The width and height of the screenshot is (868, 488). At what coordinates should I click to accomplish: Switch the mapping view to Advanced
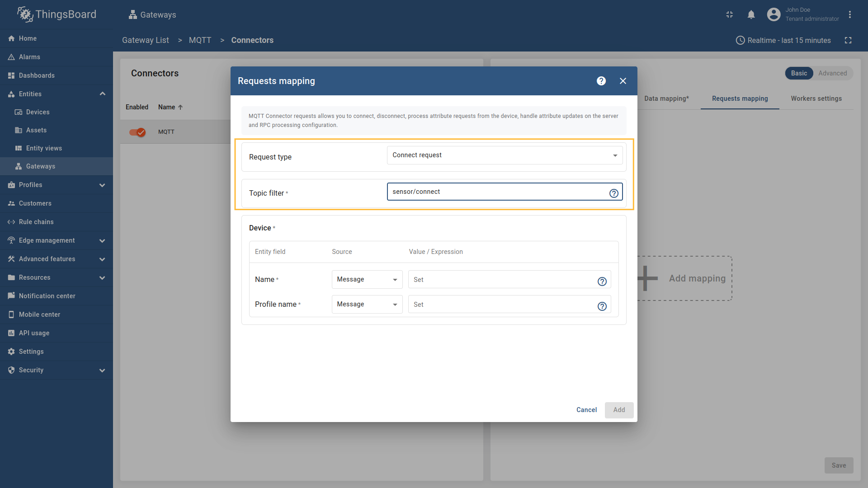[832, 73]
